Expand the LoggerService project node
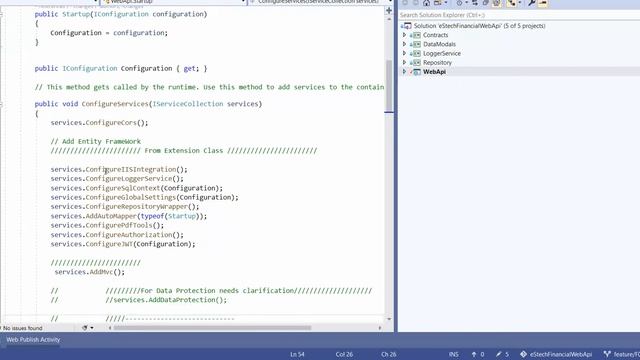Screen dimensions: 640x360 [x=404, y=53]
